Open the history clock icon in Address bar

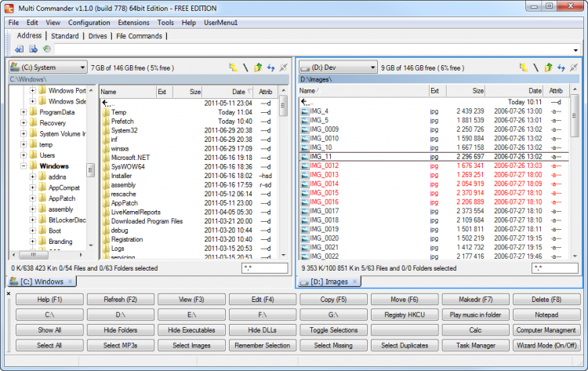46,49
